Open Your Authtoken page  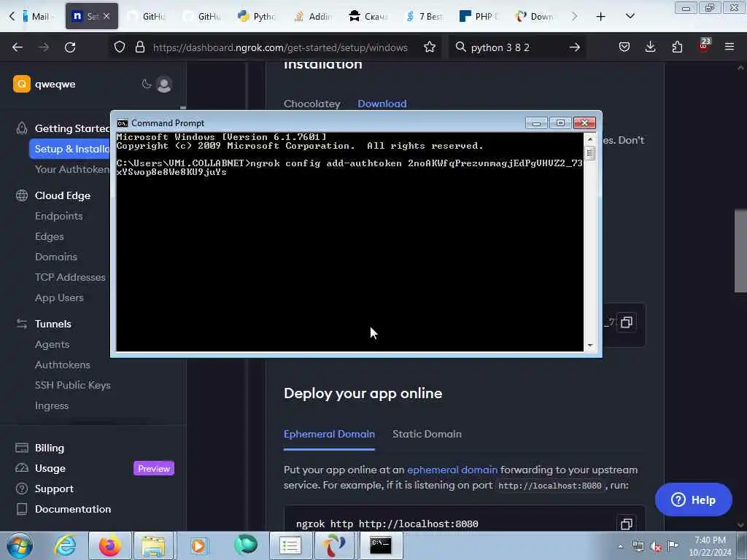click(72, 169)
